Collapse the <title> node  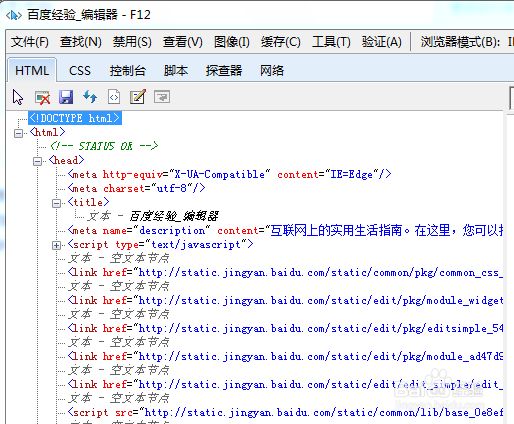click(x=57, y=203)
